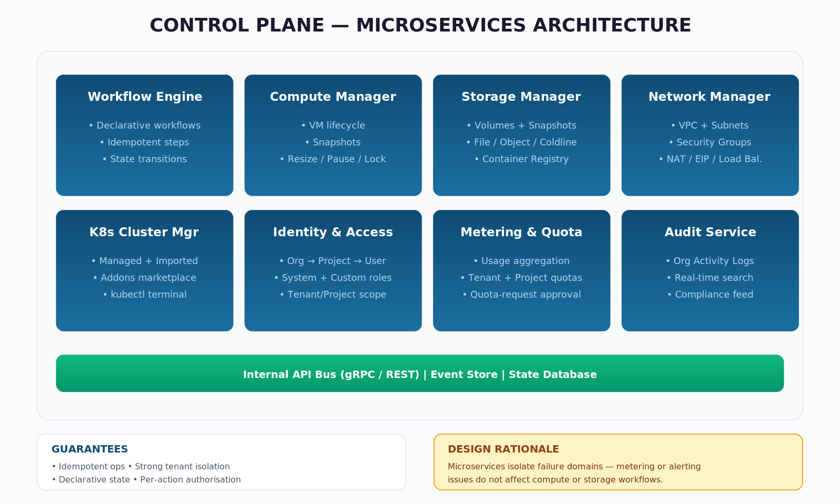The width and height of the screenshot is (840, 504).
Task: Click 'Idempotent ops • Strong tenant isolation' line
Action: [x=141, y=467]
